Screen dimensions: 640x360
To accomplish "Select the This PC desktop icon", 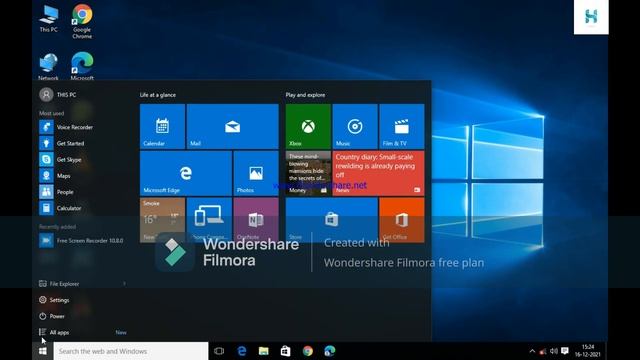I will (49, 18).
